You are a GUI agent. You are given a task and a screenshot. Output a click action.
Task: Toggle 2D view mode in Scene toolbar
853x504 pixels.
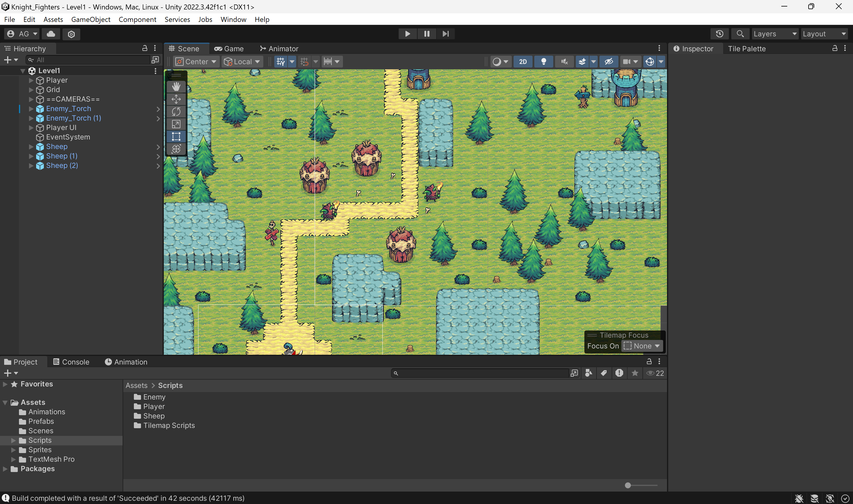523,62
